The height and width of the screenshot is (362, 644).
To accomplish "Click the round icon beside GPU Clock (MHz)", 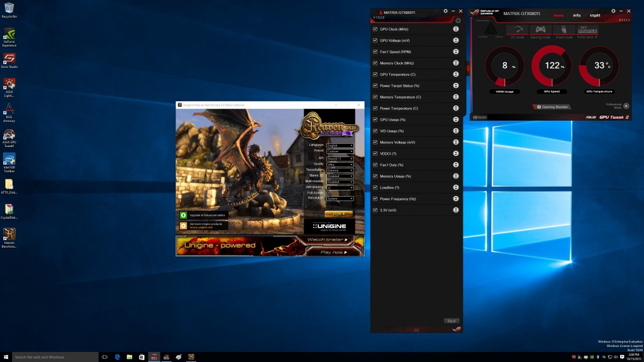I will 456,29.
